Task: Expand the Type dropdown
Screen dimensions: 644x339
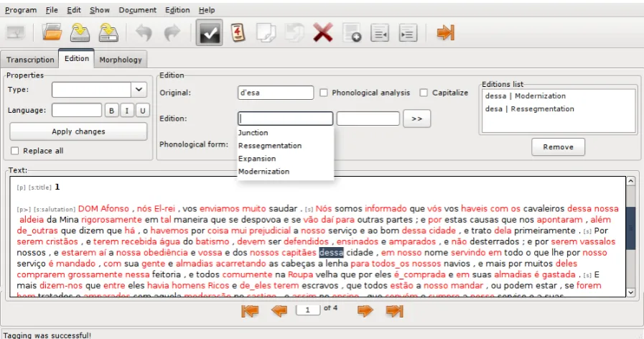Action: pyautogui.click(x=139, y=90)
